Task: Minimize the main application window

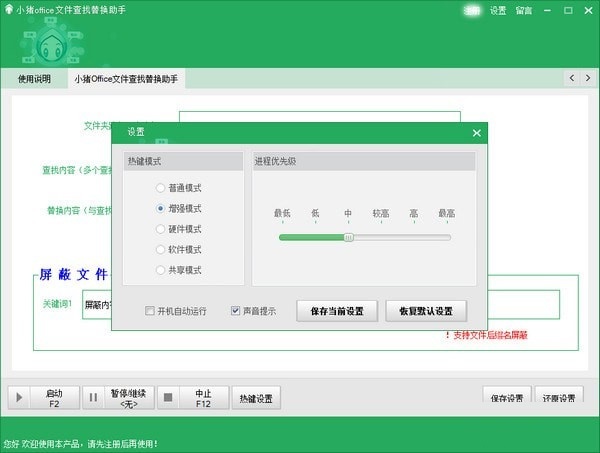Action: click(545, 10)
